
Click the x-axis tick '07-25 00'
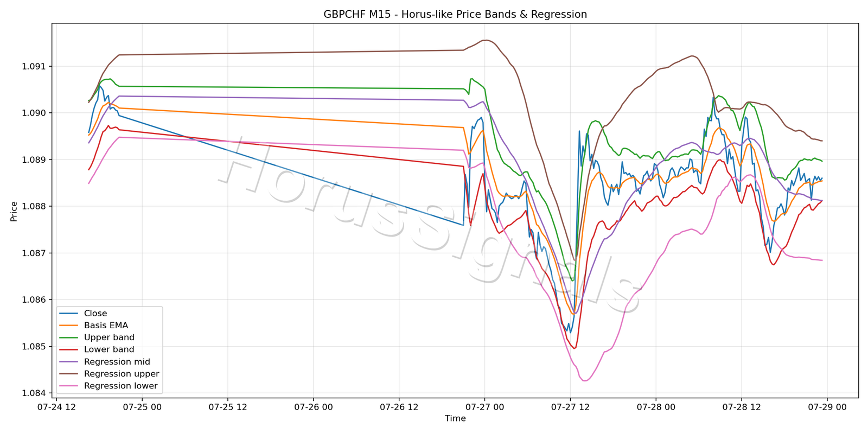coord(142,407)
